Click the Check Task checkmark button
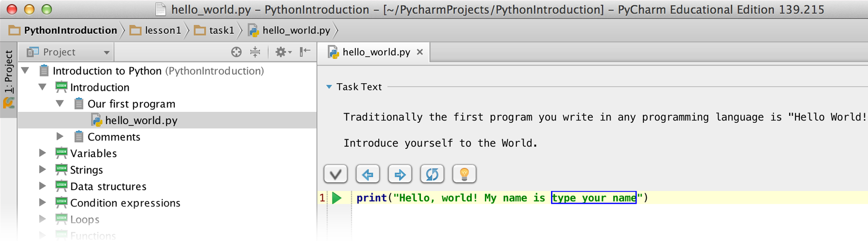The width and height of the screenshot is (868, 241). [x=335, y=174]
